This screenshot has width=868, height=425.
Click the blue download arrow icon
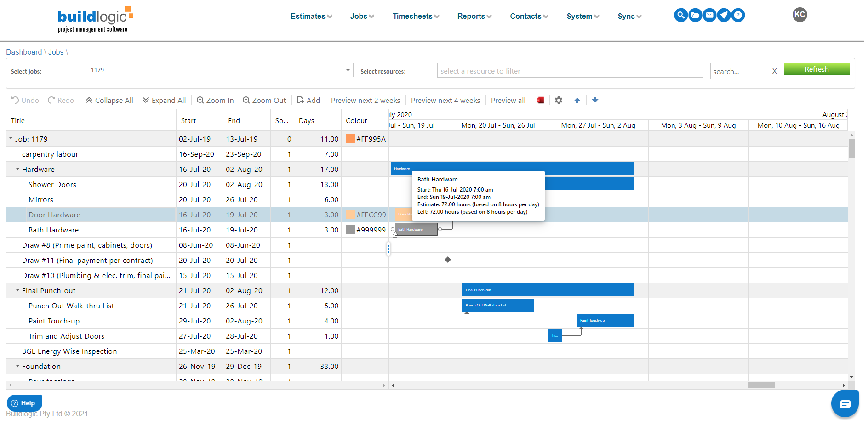[595, 100]
